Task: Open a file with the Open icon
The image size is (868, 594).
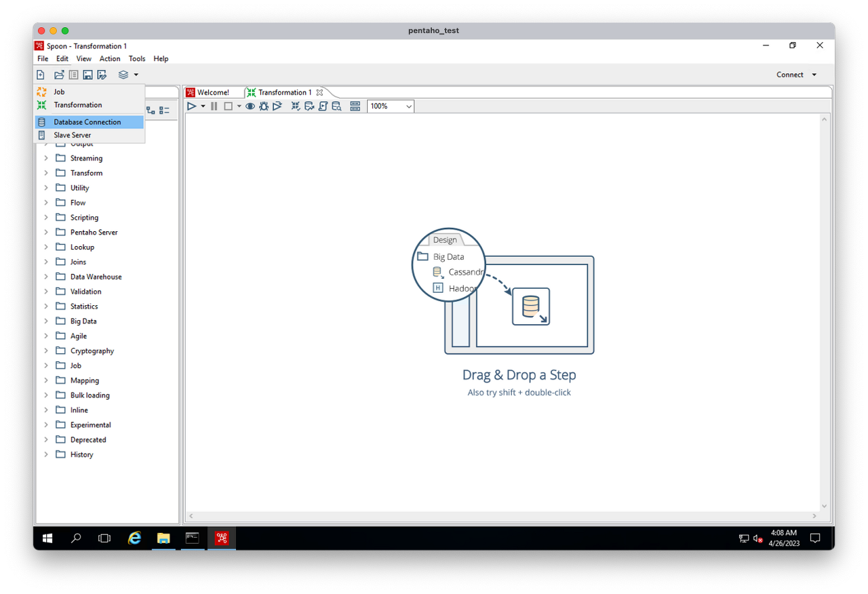Action: (59, 75)
